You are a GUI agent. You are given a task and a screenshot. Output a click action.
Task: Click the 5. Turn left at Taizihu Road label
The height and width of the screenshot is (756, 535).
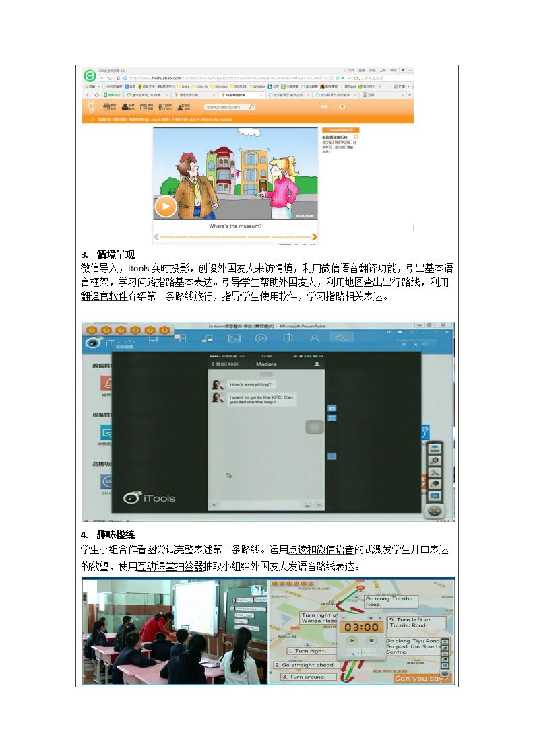(416, 623)
